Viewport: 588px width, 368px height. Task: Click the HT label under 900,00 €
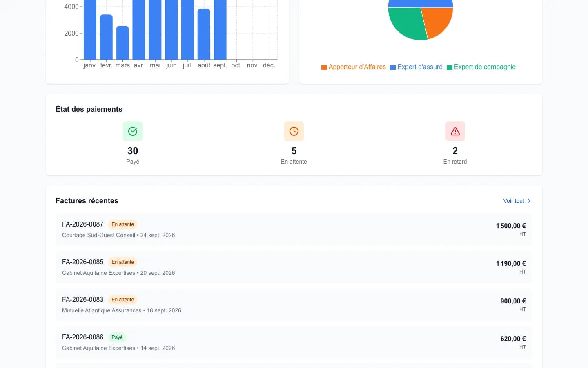click(x=523, y=310)
